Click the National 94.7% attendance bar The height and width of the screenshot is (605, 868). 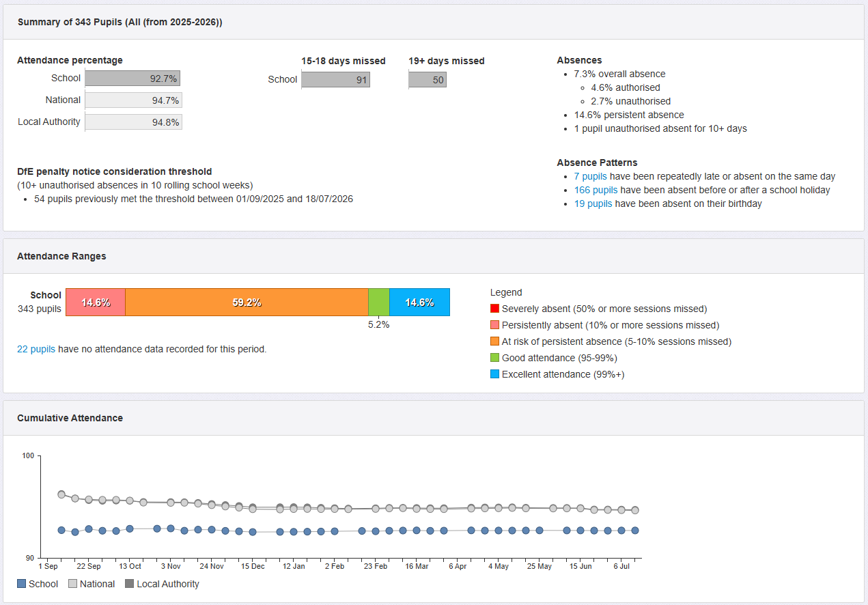click(134, 100)
